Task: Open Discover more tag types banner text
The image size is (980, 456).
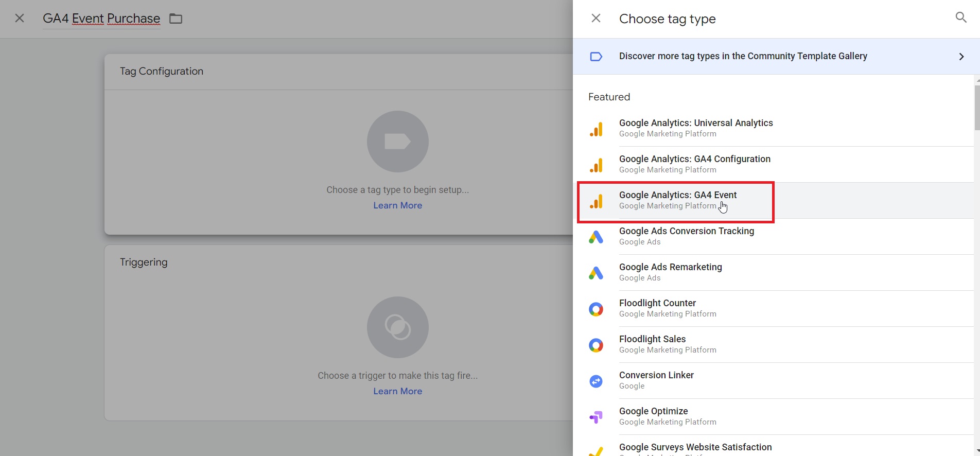Action: coord(743,56)
